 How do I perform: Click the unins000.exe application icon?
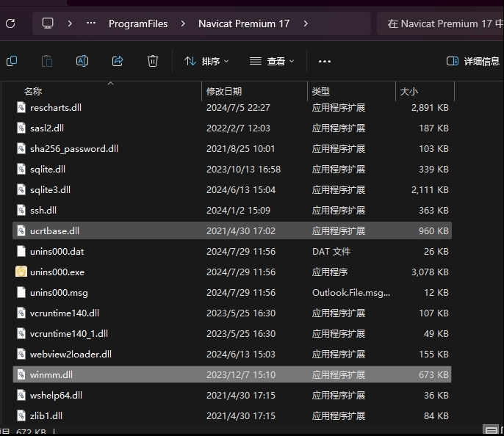[21, 272]
